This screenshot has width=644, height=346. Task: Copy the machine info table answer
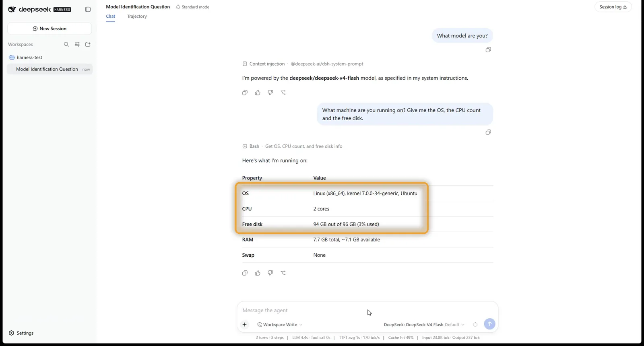[245, 273]
